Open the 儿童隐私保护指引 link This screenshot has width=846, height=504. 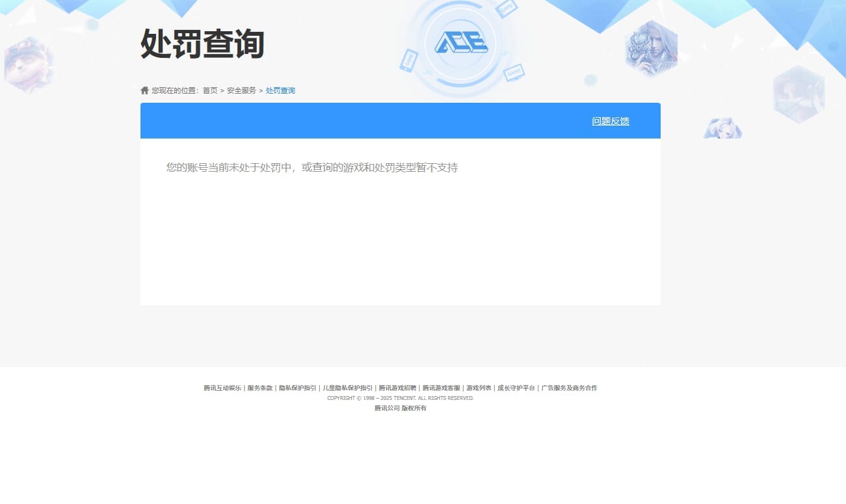tap(347, 388)
